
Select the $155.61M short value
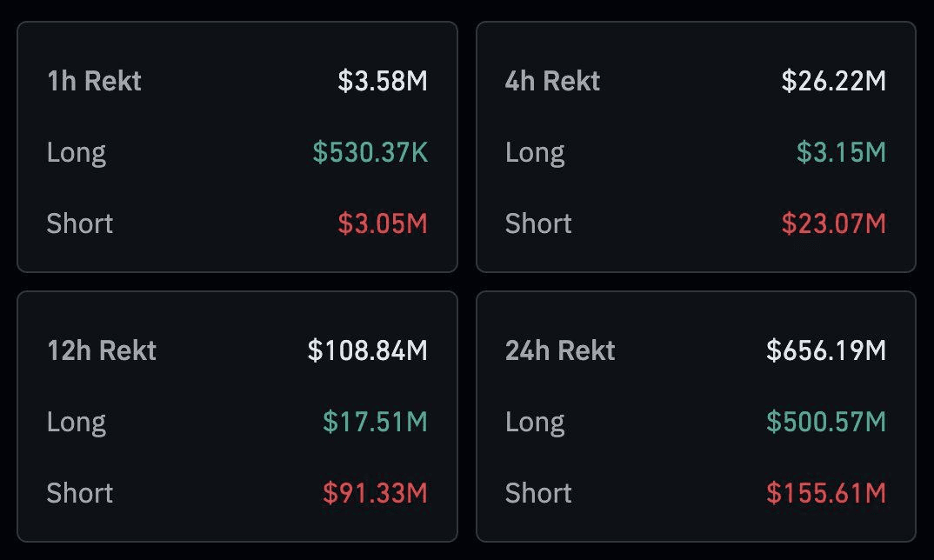(x=826, y=494)
